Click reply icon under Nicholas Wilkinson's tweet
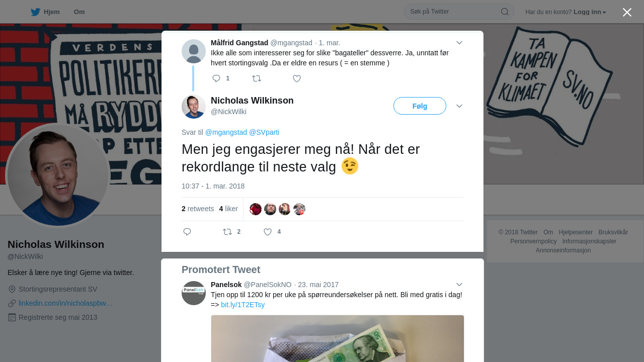644x362 pixels. 187,232
